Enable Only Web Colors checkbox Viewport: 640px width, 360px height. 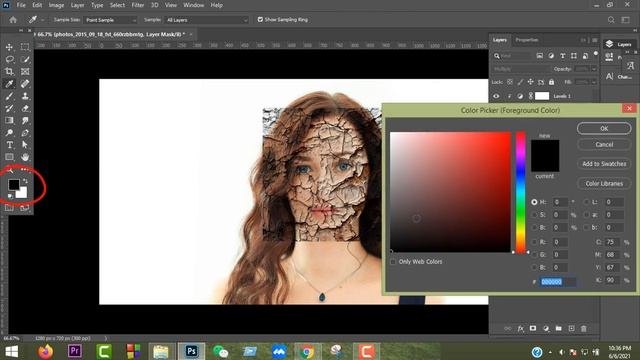(393, 262)
